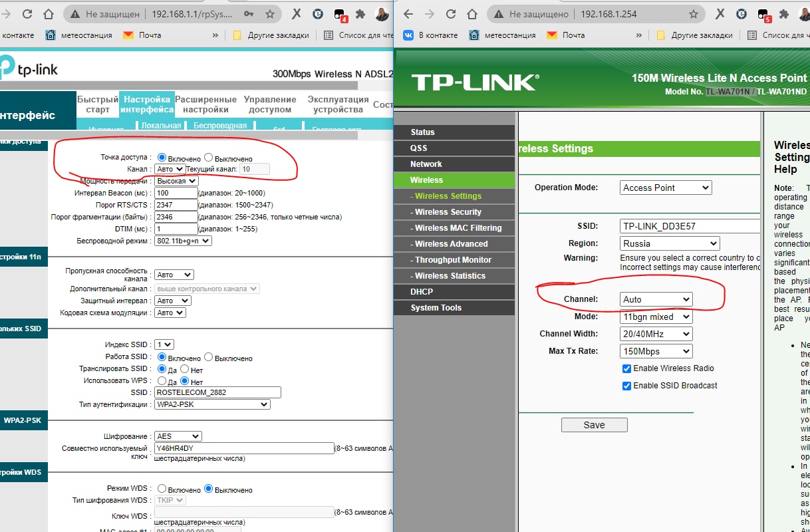
Task: Open reading list icon in left browser
Action: 329,35
